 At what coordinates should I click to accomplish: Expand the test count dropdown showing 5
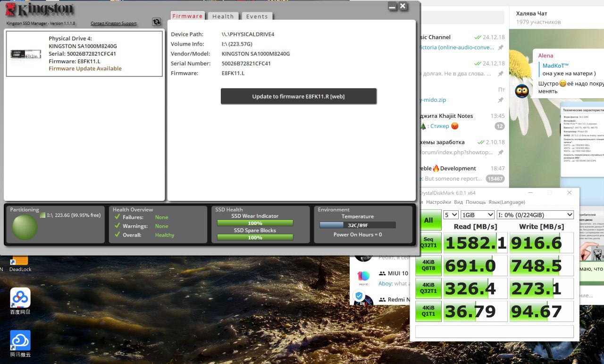coord(451,215)
